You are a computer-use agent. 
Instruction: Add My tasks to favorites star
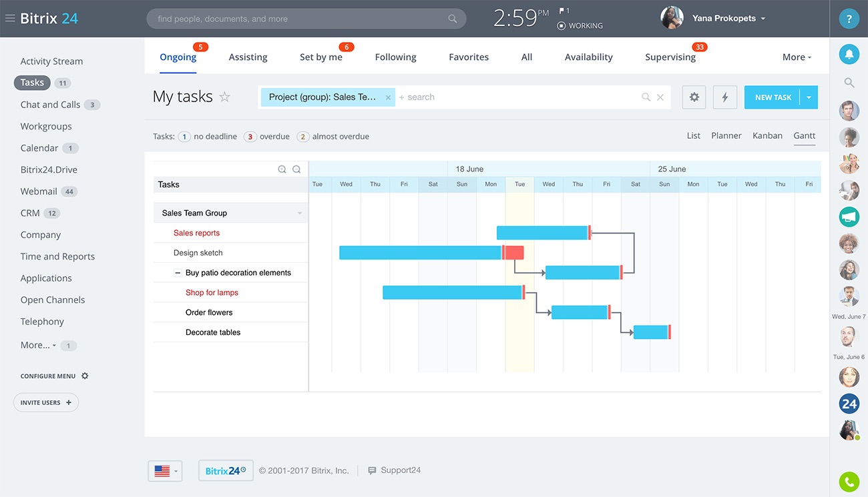pyautogui.click(x=225, y=97)
